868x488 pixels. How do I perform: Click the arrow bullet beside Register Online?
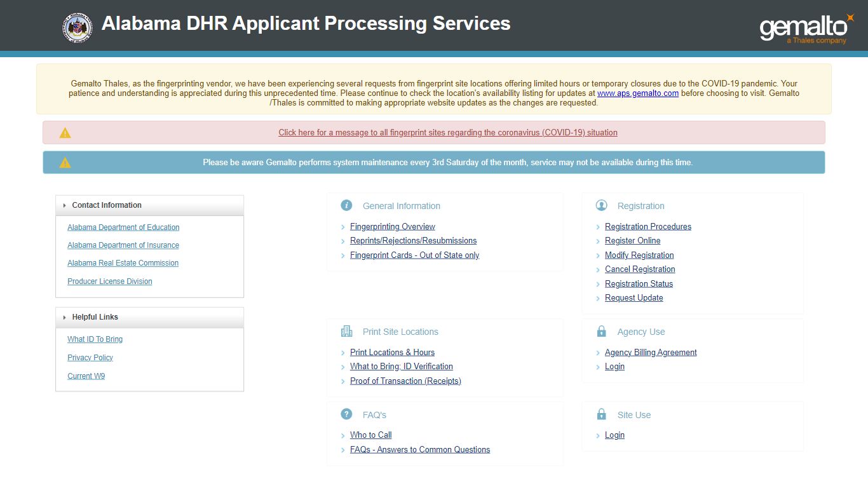(x=598, y=241)
